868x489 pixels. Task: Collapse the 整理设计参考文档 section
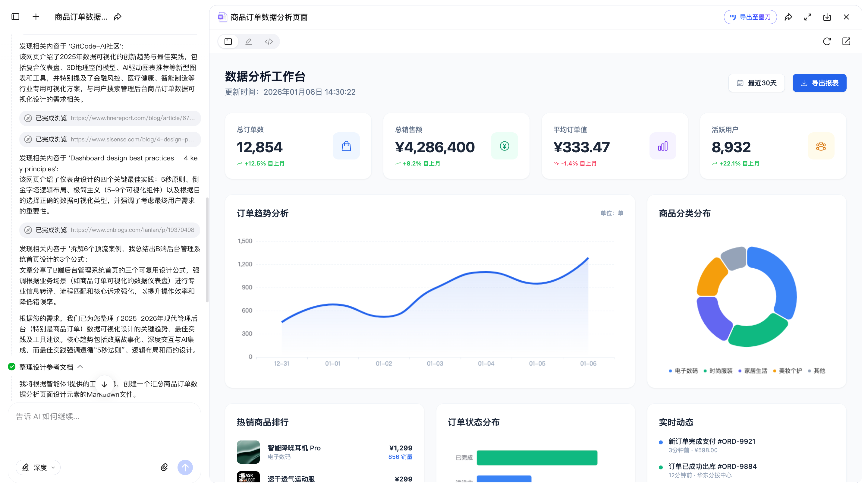pos(80,367)
